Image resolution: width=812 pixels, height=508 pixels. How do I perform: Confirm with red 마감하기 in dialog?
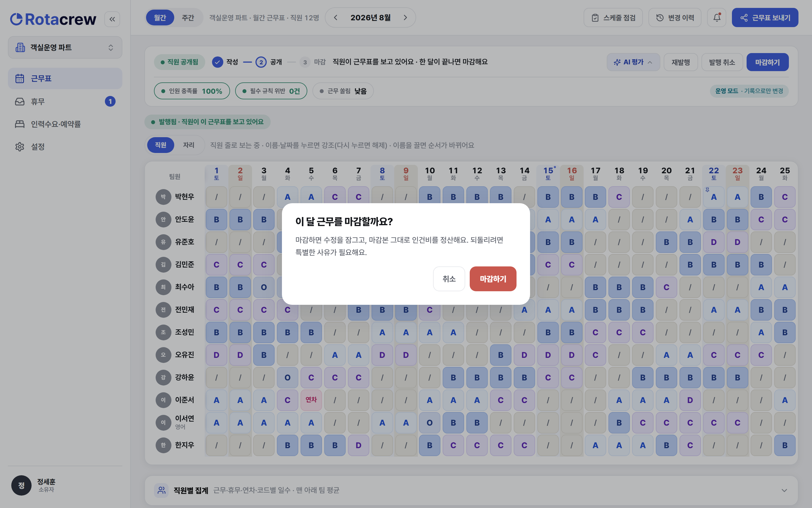pyautogui.click(x=493, y=279)
